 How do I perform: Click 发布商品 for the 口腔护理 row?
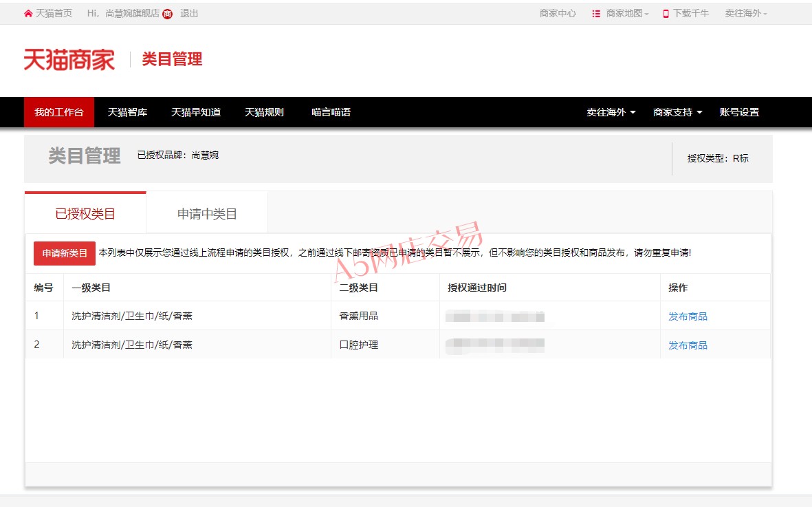(688, 345)
